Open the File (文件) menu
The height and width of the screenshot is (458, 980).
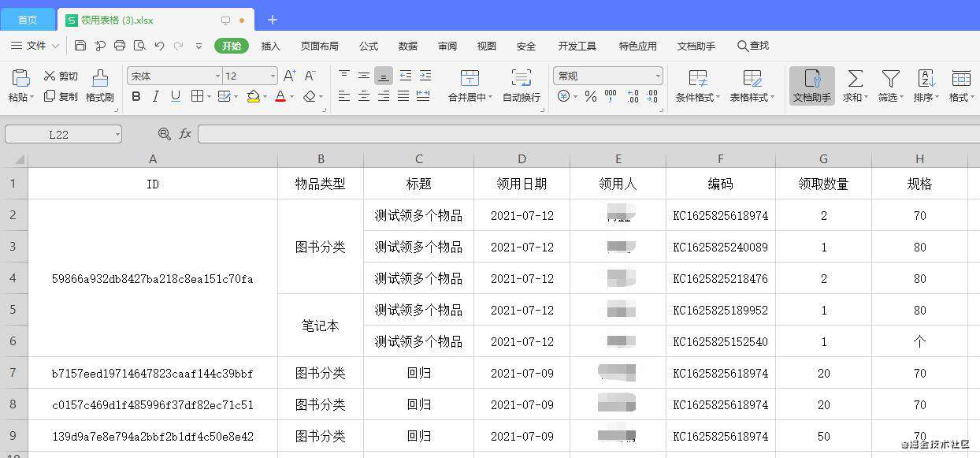35,46
